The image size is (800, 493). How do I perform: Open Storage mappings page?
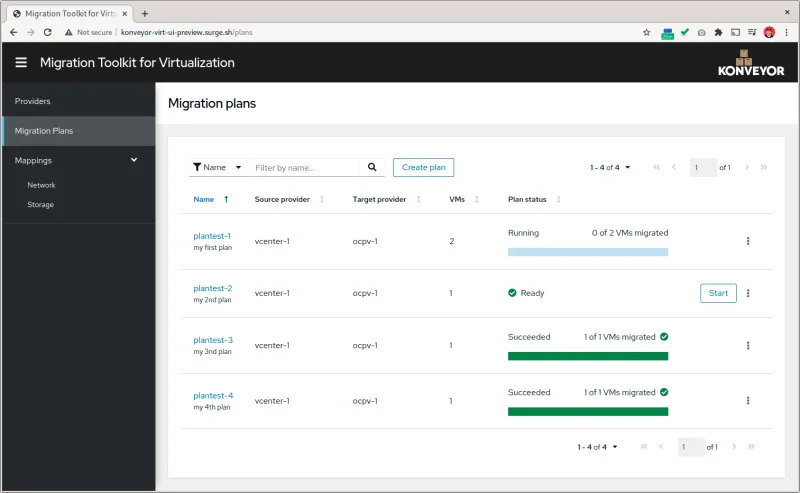click(41, 204)
